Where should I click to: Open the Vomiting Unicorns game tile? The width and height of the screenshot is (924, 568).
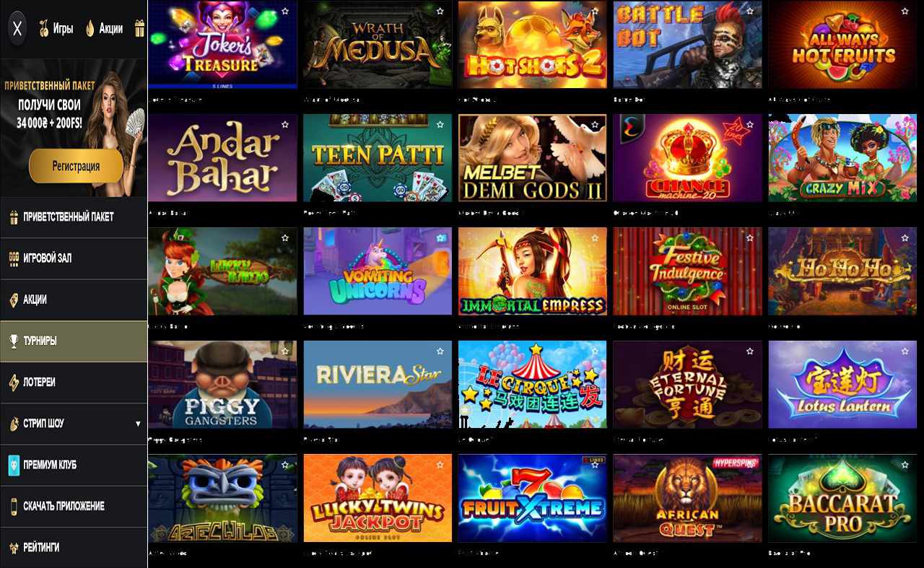pos(378,271)
